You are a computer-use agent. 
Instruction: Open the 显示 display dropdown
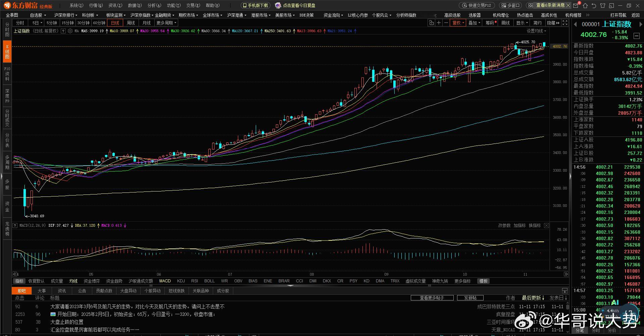coord(522,23)
